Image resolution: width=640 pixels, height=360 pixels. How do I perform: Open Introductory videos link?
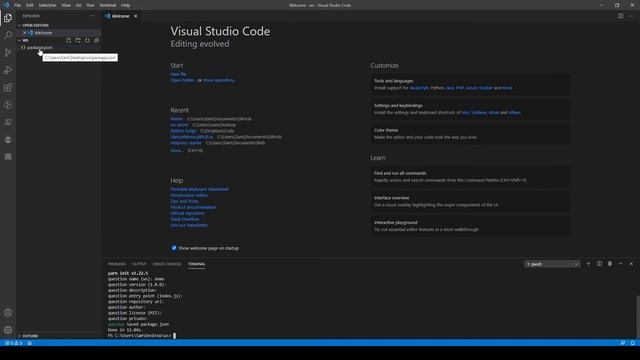click(x=189, y=196)
